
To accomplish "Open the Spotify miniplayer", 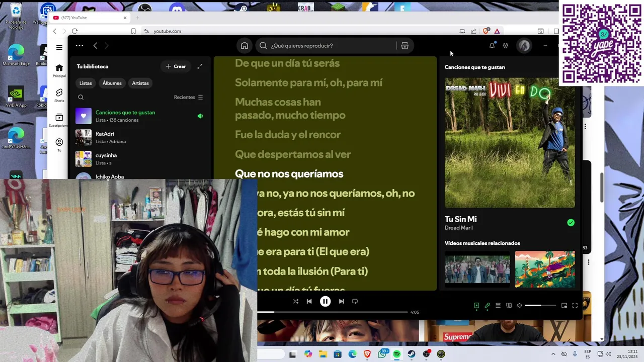I will click(x=564, y=305).
